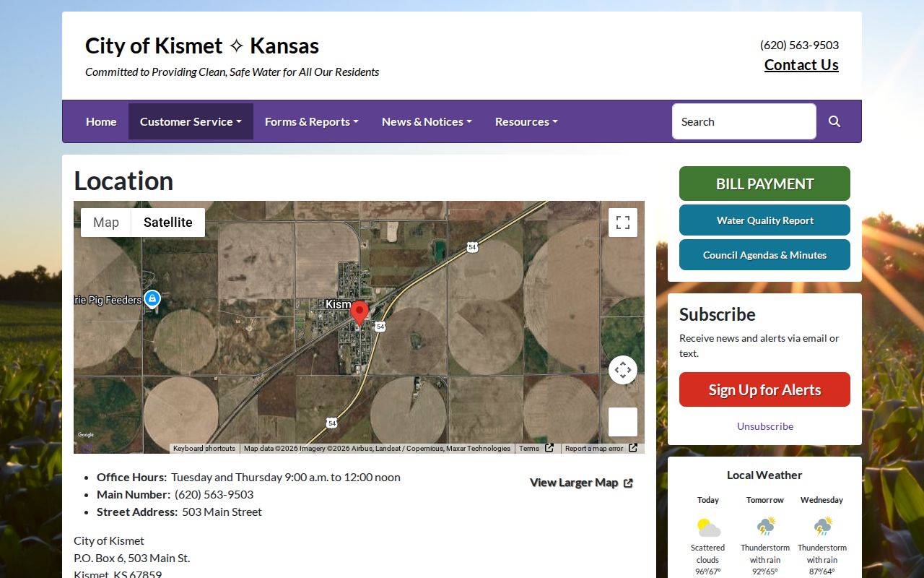Click the Today scattered clouds weather icon
The height and width of the screenshot is (578, 924).
[x=708, y=527]
